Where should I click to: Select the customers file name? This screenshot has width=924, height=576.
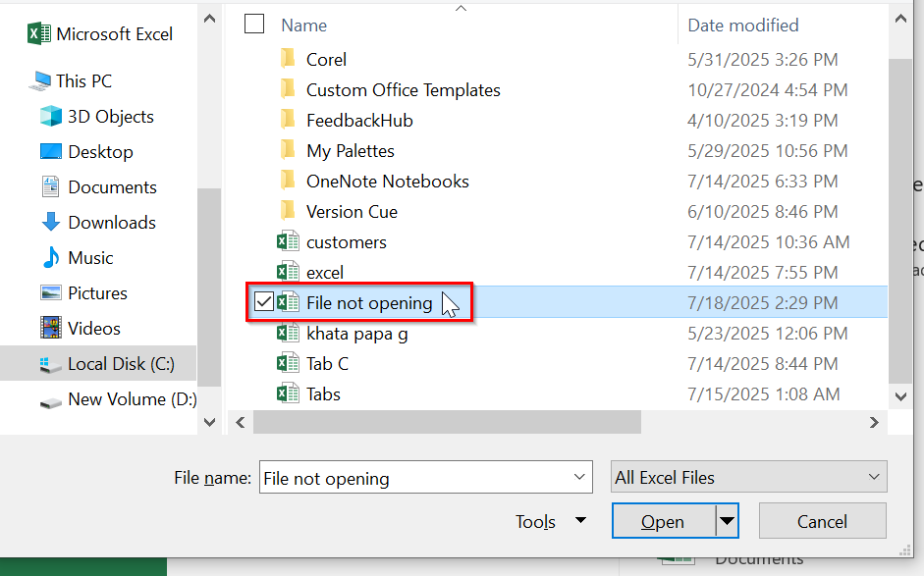point(346,242)
